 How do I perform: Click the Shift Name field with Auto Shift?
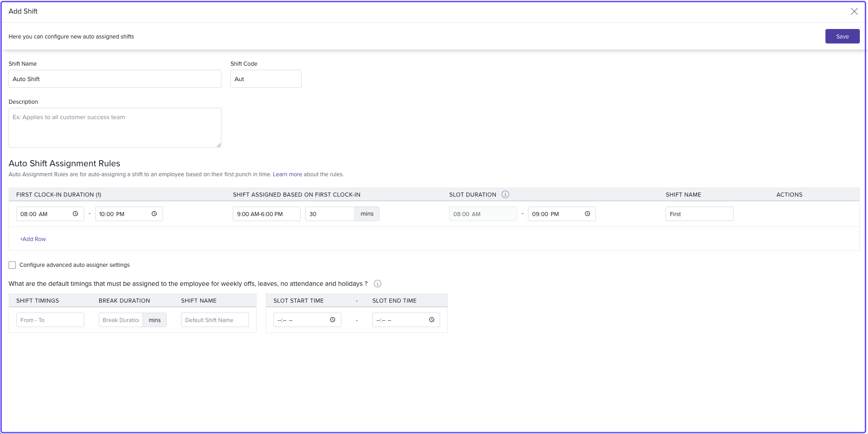click(115, 79)
